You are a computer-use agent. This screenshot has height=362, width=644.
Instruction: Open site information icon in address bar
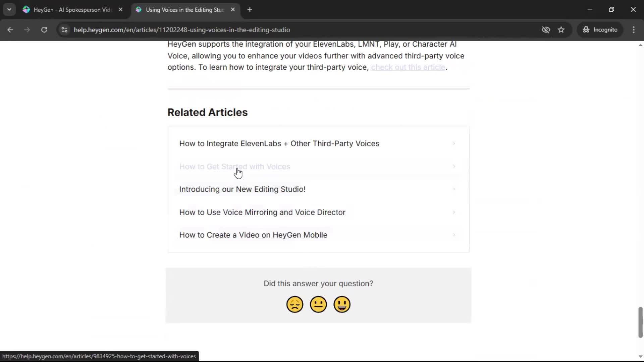(x=64, y=30)
